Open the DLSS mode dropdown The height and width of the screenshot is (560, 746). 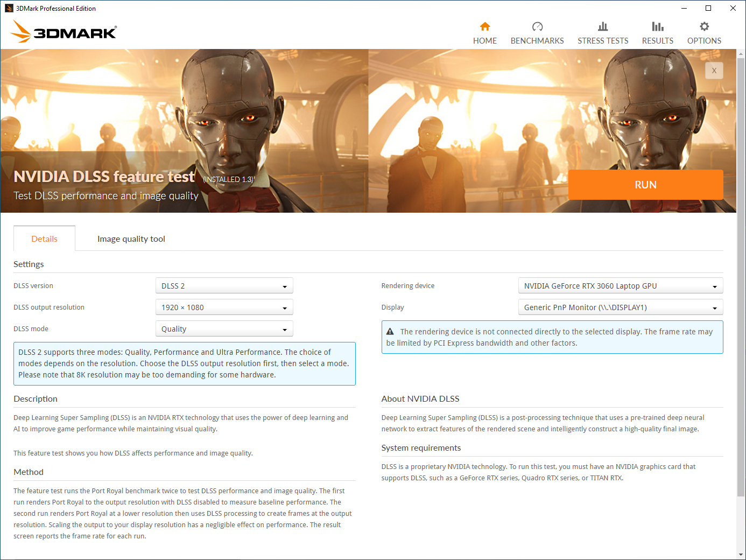tap(224, 329)
